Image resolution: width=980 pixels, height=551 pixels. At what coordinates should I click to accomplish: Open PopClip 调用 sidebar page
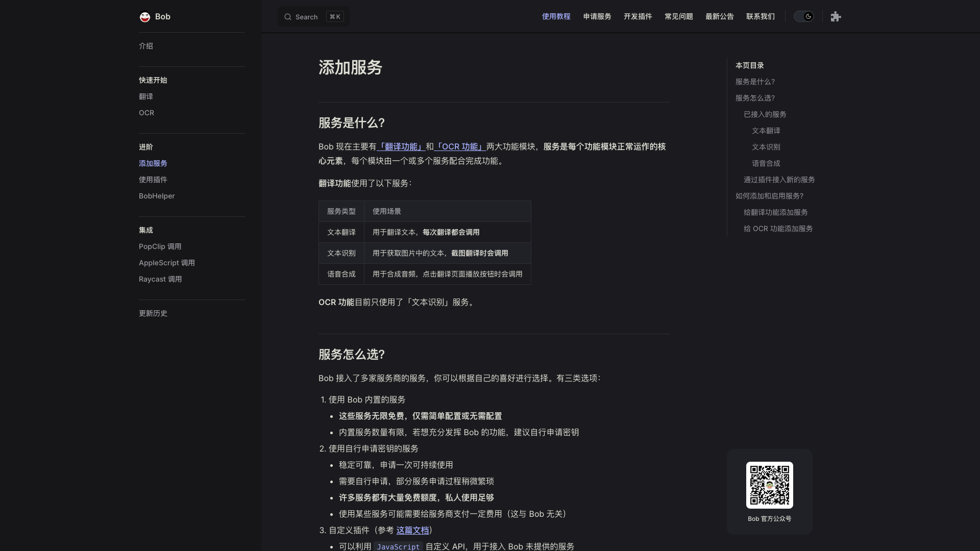tap(160, 246)
